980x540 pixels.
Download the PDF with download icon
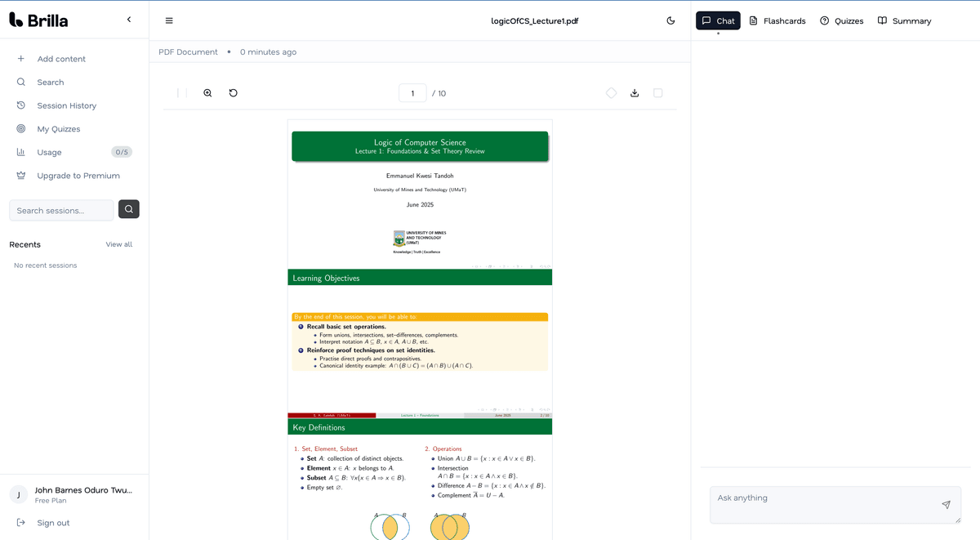pos(635,93)
